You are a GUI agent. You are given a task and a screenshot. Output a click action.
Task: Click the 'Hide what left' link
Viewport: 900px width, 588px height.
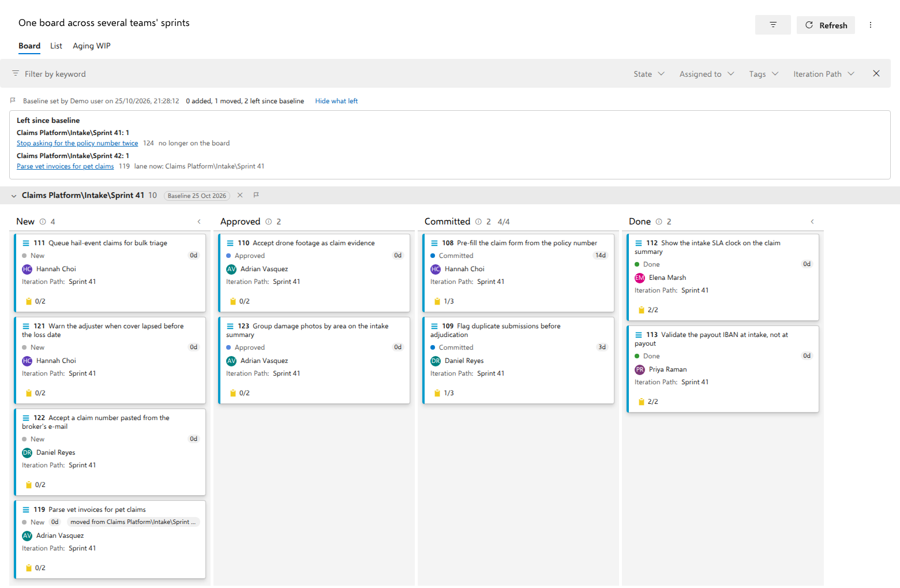coord(336,101)
